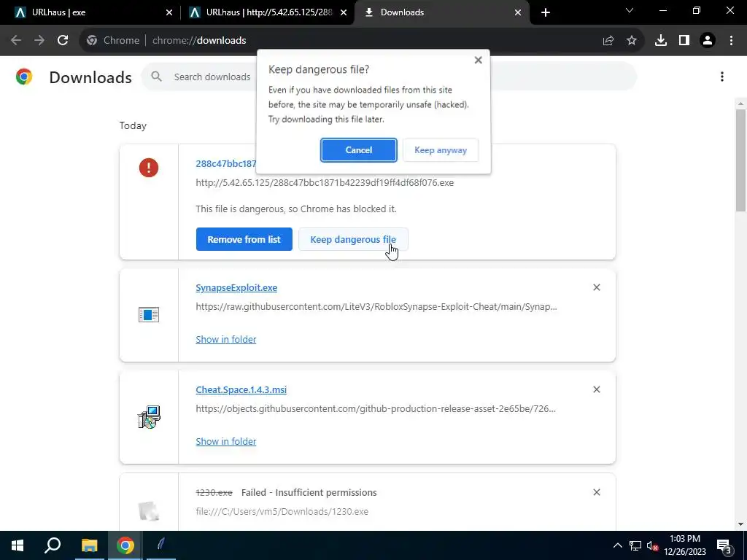
Task: Go forward to the next page
Action: 39,41
